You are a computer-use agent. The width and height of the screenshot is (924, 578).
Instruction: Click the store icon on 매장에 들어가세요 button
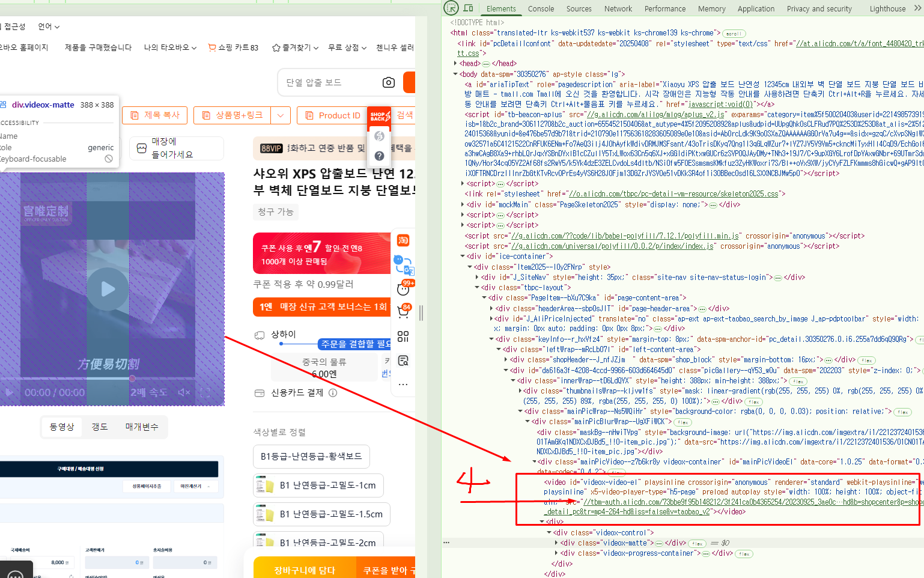tap(142, 148)
